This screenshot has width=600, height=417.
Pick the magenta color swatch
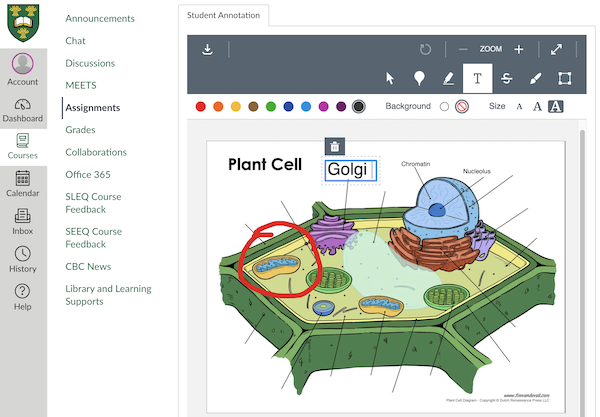coord(324,106)
